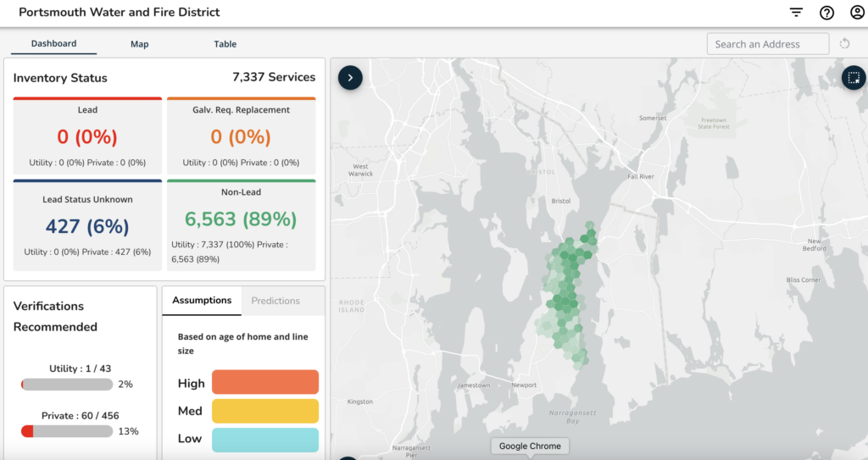The width and height of the screenshot is (868, 460).
Task: Click the High orange color swatch
Action: [x=264, y=382]
